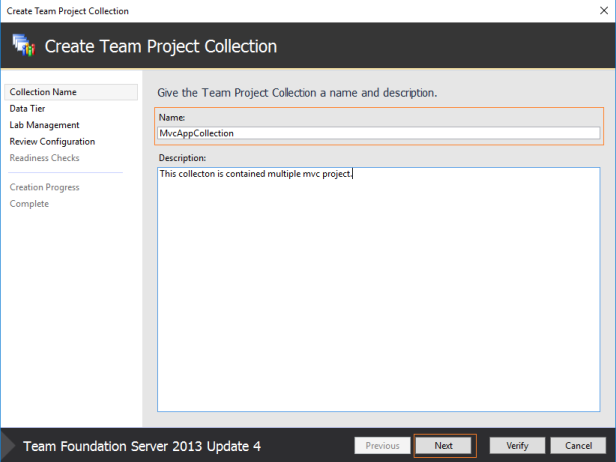Viewport: 616px width, 462px height.
Task: Click the dark arrow beside Team Foundation Server
Action: tap(8, 446)
